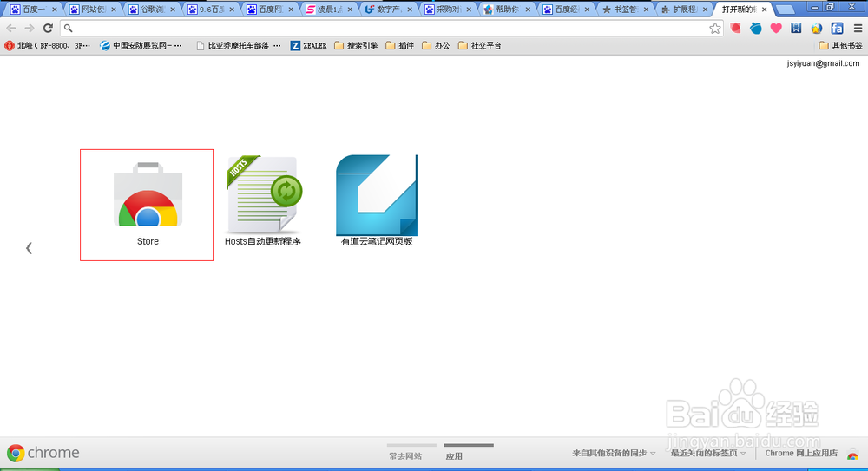Expand the 插件 bookmark folder
The height and width of the screenshot is (471, 868).
(399, 45)
